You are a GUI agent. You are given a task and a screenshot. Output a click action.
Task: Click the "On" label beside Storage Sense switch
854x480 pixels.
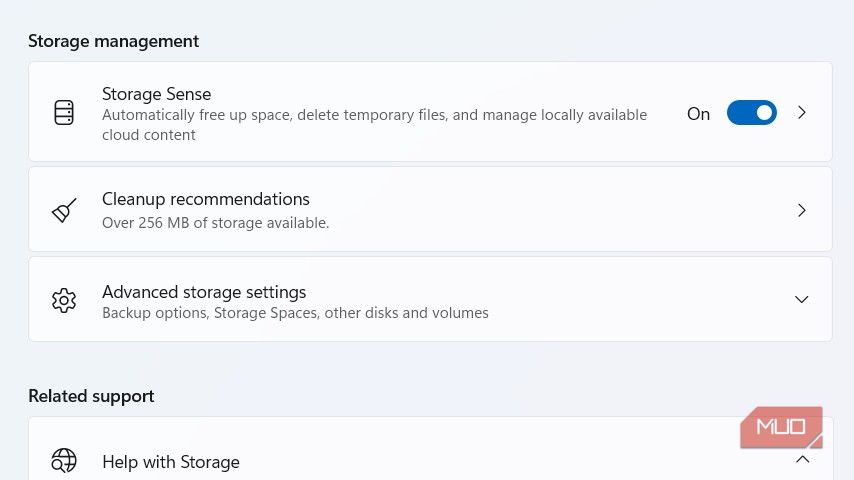coord(698,114)
